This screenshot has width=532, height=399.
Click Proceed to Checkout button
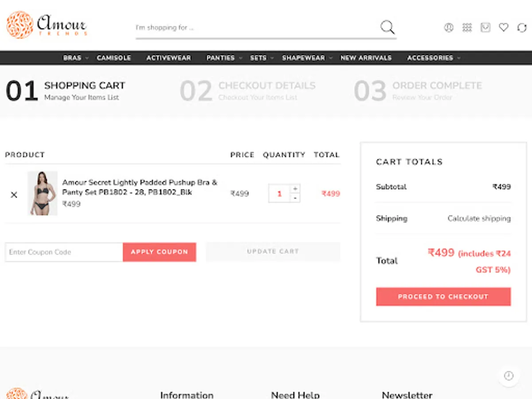click(443, 297)
